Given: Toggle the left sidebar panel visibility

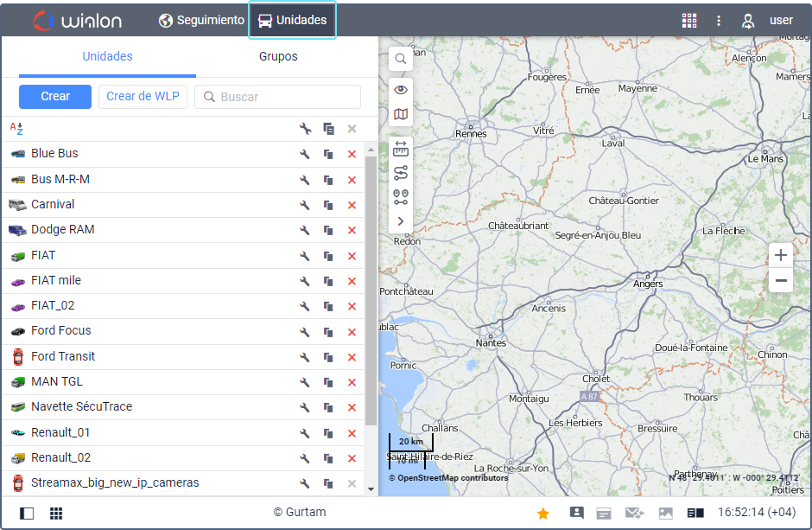Looking at the screenshot, I should tap(27, 514).
